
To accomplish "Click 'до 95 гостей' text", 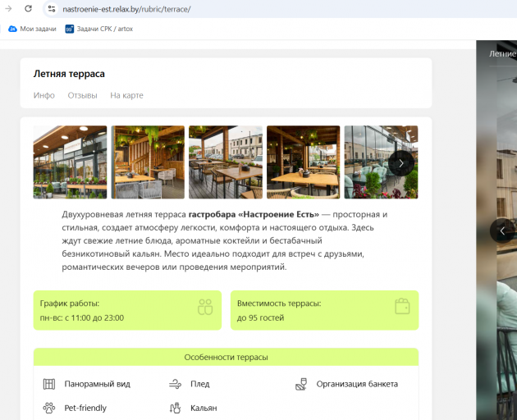I will coord(260,317).
